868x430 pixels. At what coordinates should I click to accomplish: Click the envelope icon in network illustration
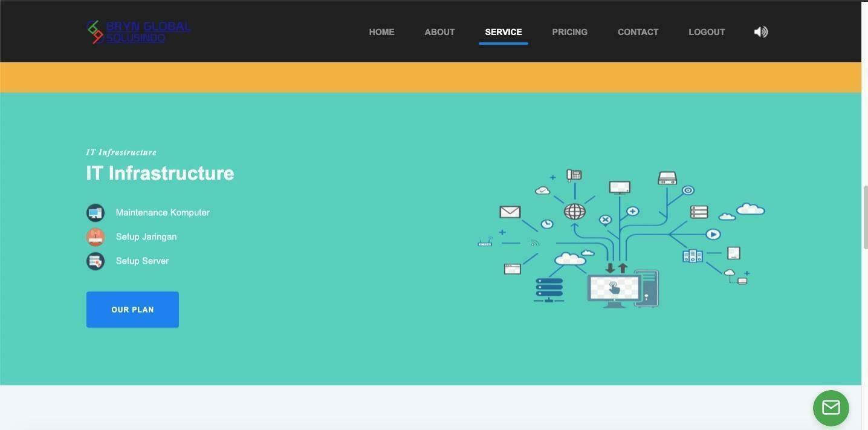(x=510, y=212)
